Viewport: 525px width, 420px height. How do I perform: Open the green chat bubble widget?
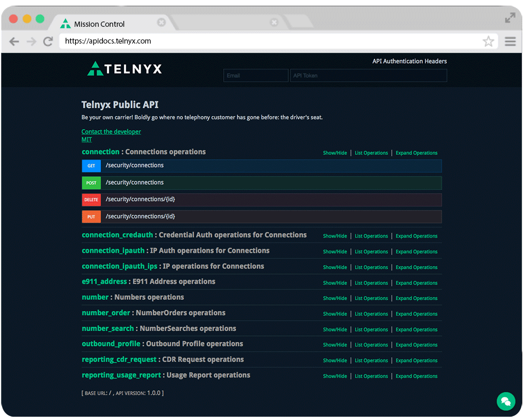[x=506, y=401]
